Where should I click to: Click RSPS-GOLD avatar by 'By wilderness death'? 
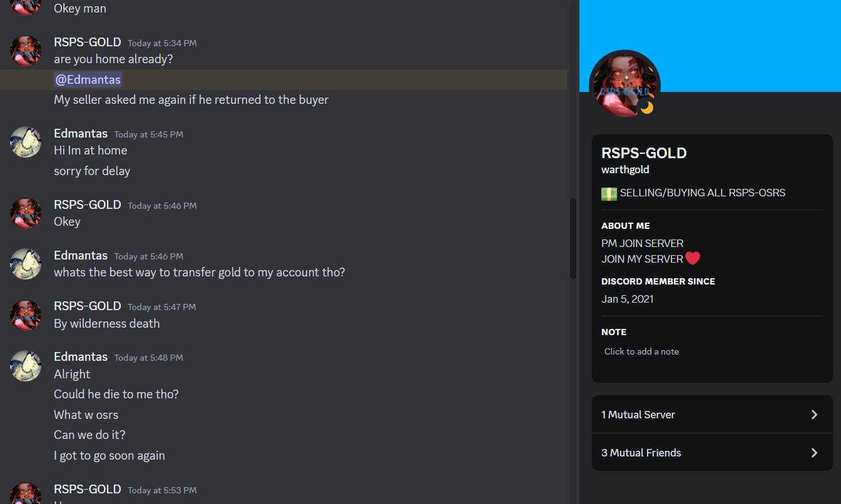pos(26,315)
